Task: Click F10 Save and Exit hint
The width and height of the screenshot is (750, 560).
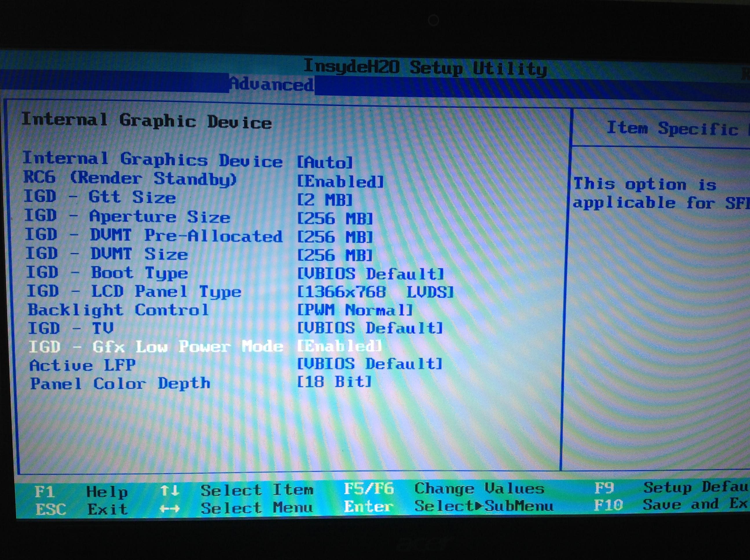Action: [608, 505]
